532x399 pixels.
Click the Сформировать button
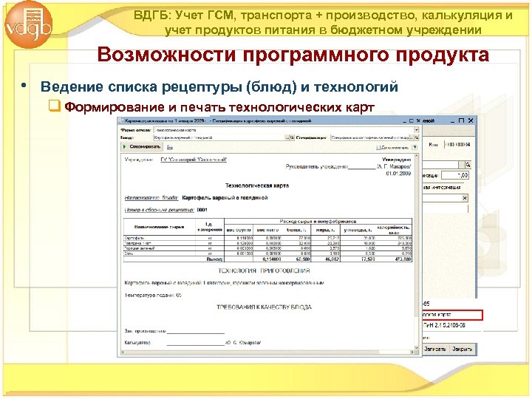click(x=141, y=146)
